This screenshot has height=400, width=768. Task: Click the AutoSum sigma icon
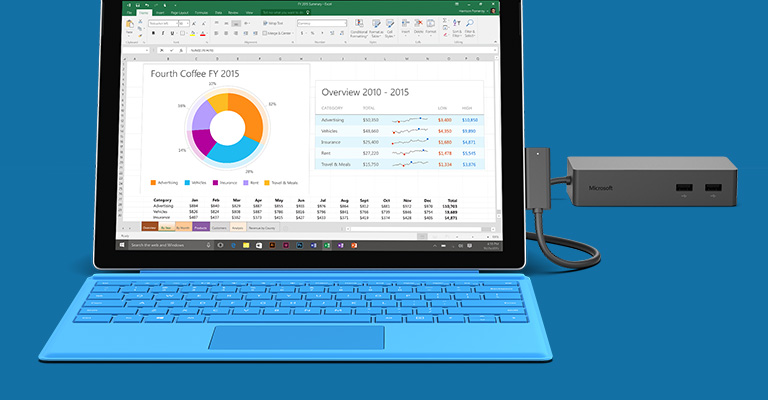pos(445,21)
